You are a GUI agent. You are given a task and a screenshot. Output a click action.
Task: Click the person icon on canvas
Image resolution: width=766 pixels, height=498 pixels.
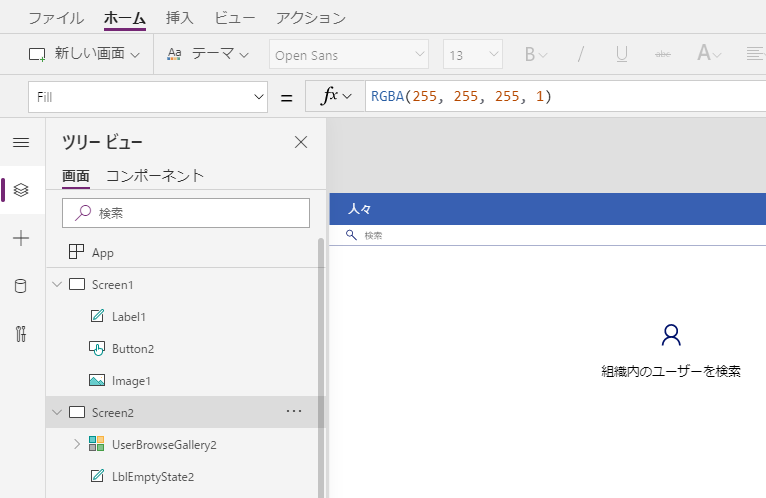(671, 335)
